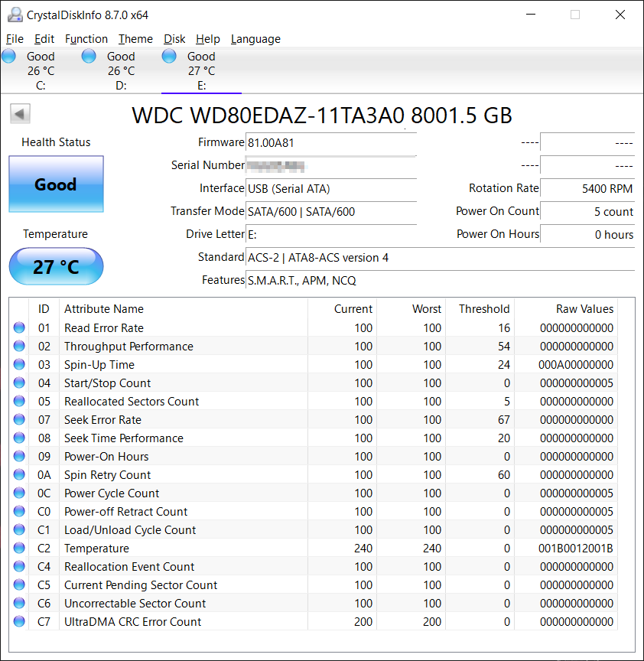Click the Good health status button
This screenshot has width=644, height=661.
point(56,184)
